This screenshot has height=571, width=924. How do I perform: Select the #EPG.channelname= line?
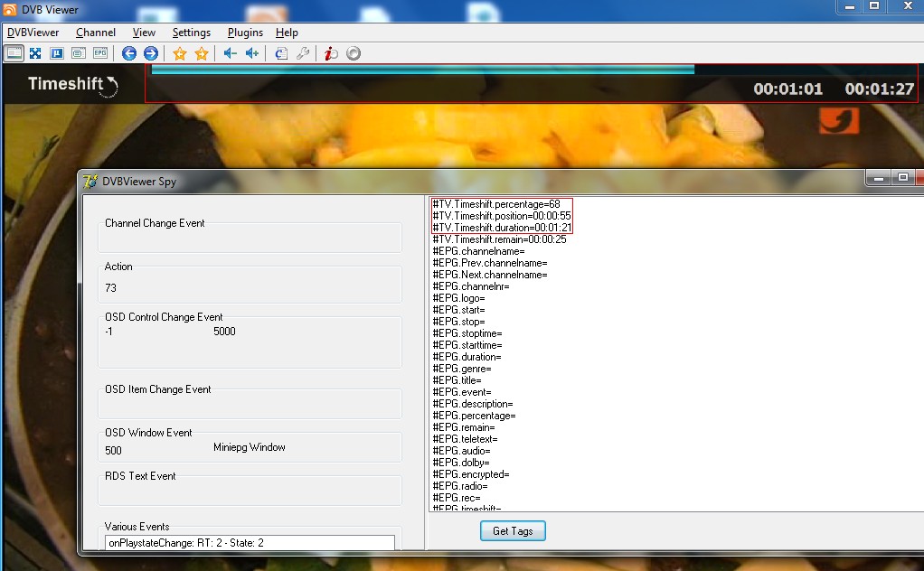pyautogui.click(x=478, y=251)
